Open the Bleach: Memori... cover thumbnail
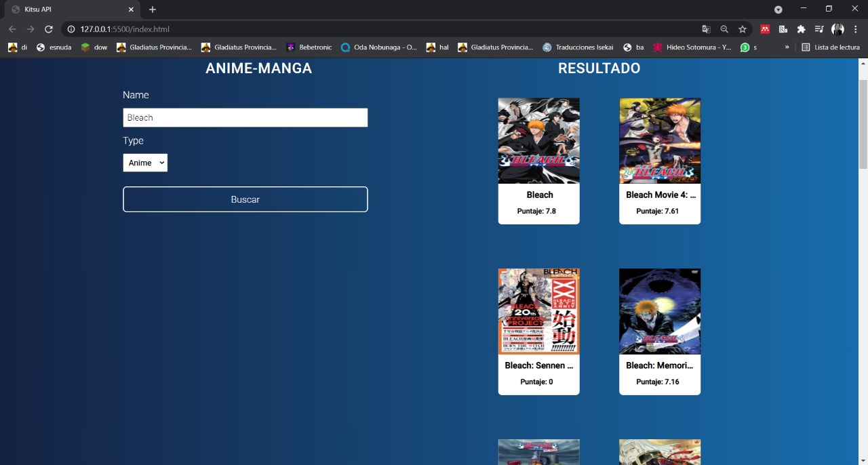The height and width of the screenshot is (465, 868). pos(660,311)
